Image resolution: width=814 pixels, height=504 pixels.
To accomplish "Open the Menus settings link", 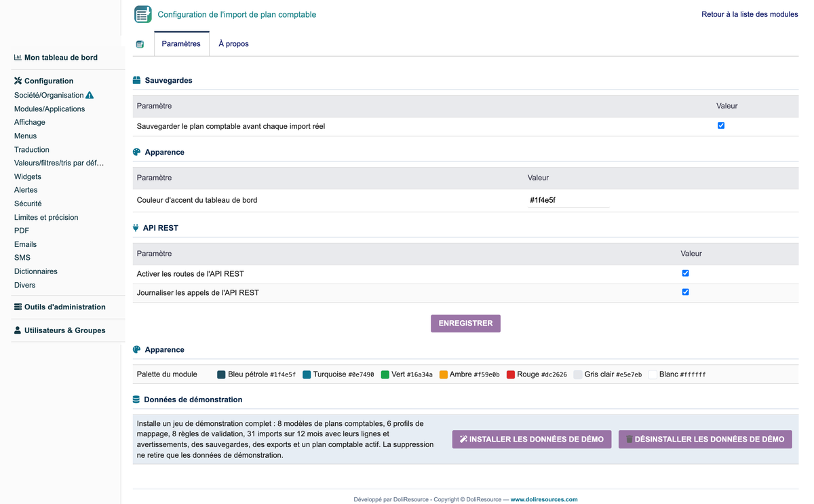I will (26, 136).
